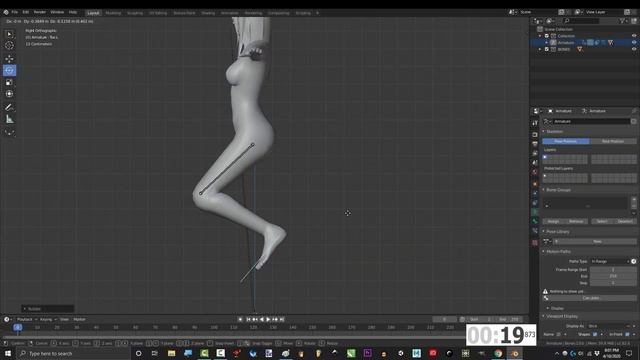
Task: Pick the Scale tool
Action: pyautogui.click(x=9, y=82)
